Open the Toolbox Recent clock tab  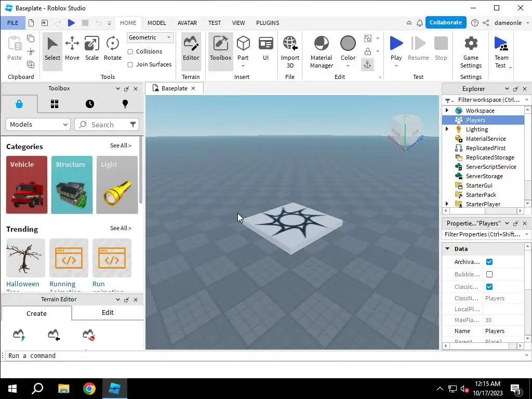click(x=89, y=104)
